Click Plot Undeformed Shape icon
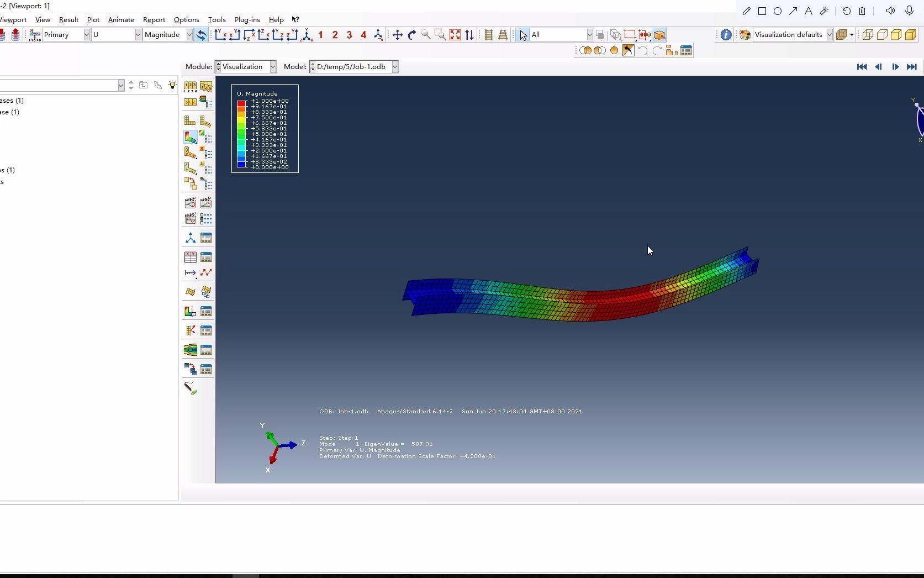Viewport: 924px width, 578px height. click(x=190, y=120)
